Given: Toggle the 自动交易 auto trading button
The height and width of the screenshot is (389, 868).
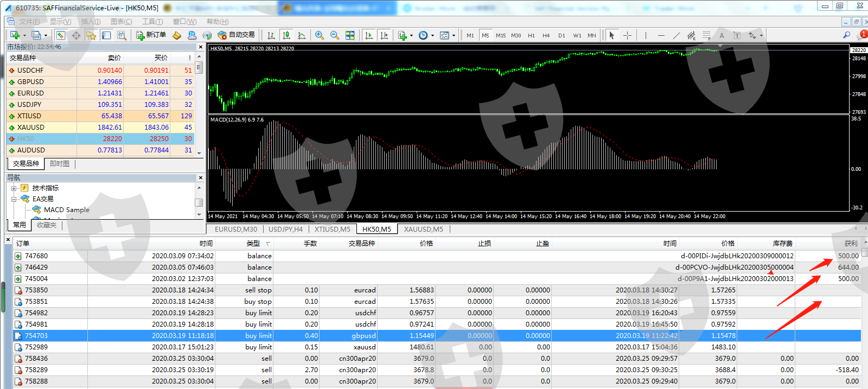Looking at the screenshot, I should 237,35.
